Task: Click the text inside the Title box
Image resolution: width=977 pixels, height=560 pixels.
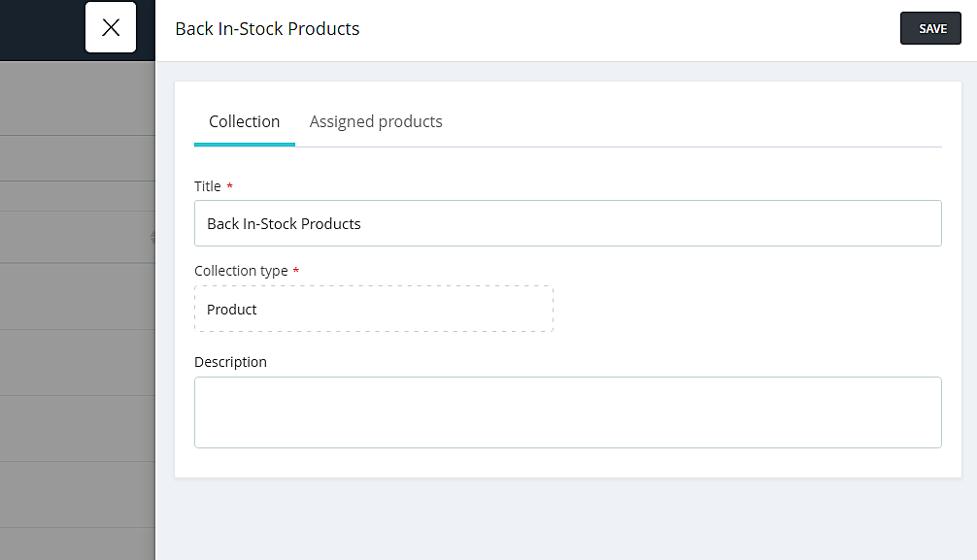Action: 284,224
